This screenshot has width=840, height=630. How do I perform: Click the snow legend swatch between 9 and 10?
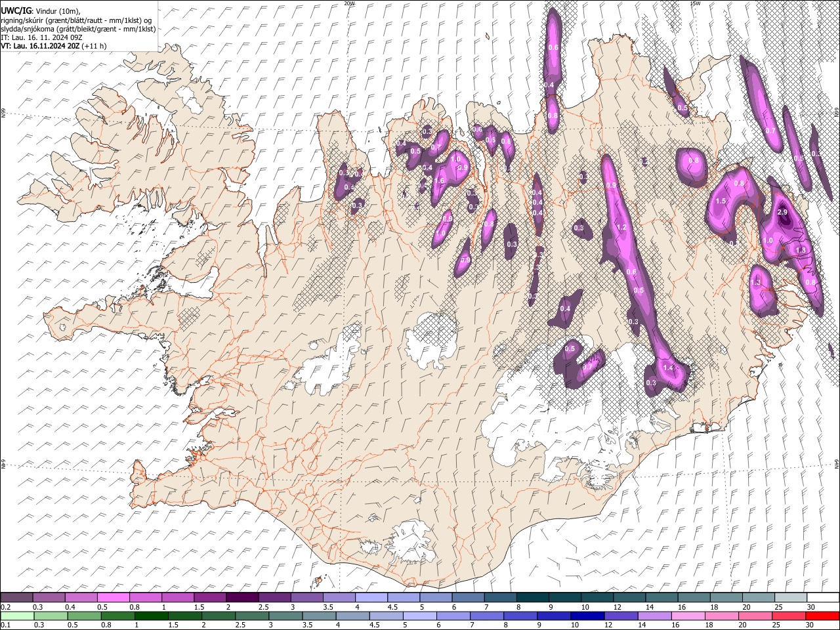click(564, 597)
